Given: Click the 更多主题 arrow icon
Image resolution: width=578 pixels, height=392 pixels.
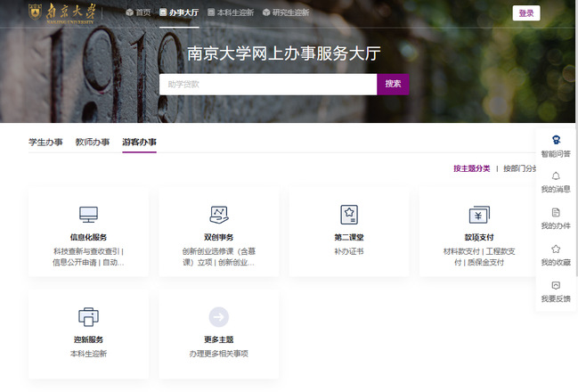Looking at the screenshot, I should [218, 316].
